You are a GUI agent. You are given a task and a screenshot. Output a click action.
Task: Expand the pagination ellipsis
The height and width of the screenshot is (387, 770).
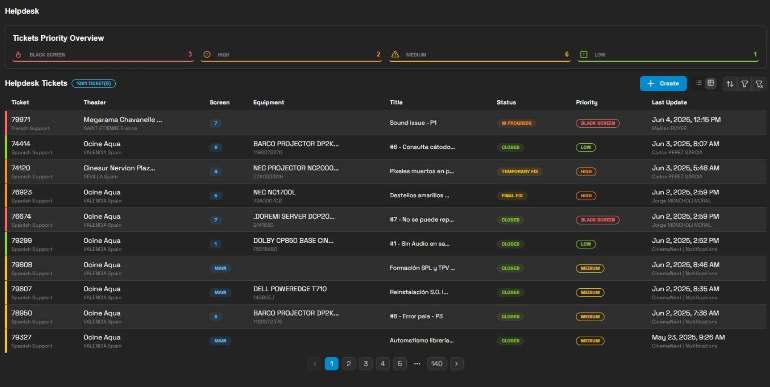[417, 364]
